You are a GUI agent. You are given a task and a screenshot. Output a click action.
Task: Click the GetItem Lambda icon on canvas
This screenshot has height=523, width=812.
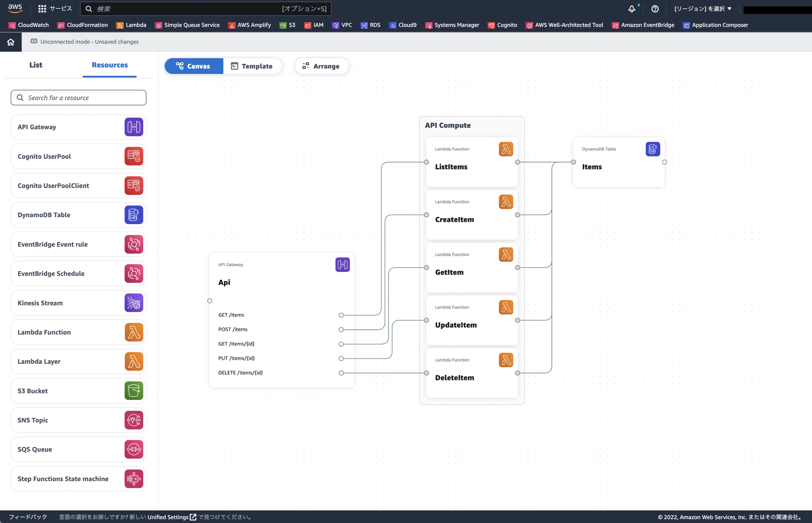(506, 254)
